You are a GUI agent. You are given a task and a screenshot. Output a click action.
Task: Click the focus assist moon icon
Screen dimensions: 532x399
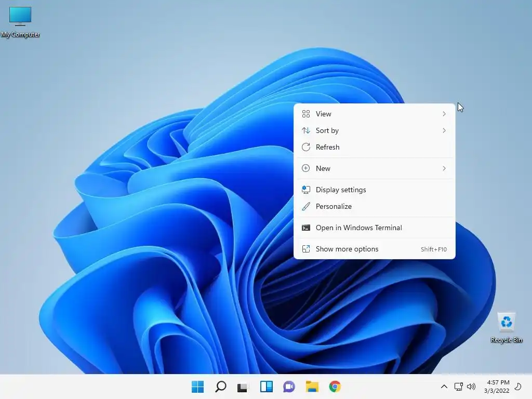coord(518,387)
